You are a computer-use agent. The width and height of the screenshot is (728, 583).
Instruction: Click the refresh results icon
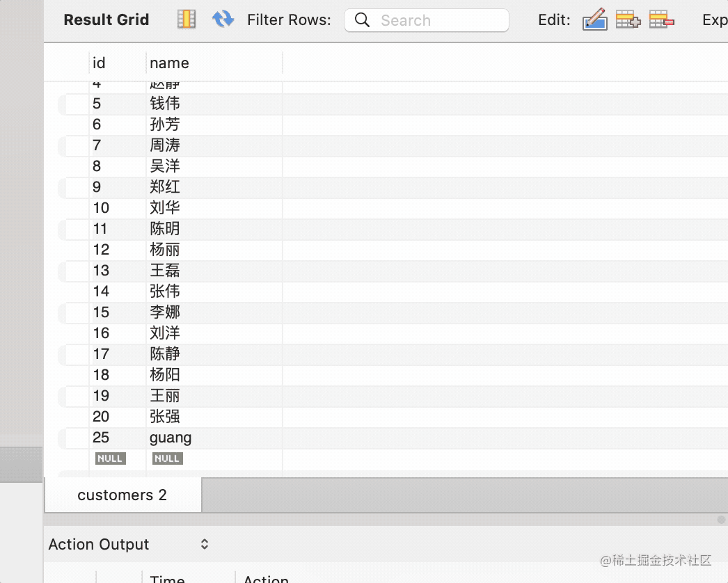[x=223, y=19]
